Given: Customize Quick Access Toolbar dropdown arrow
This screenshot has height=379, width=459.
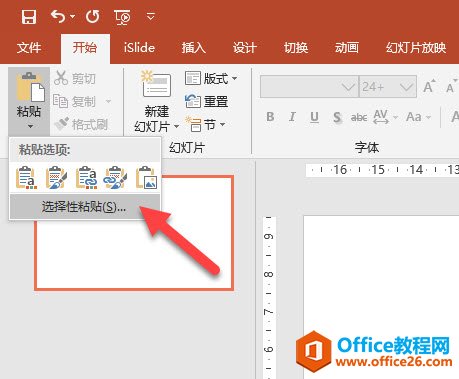Looking at the screenshot, I should 151,16.
